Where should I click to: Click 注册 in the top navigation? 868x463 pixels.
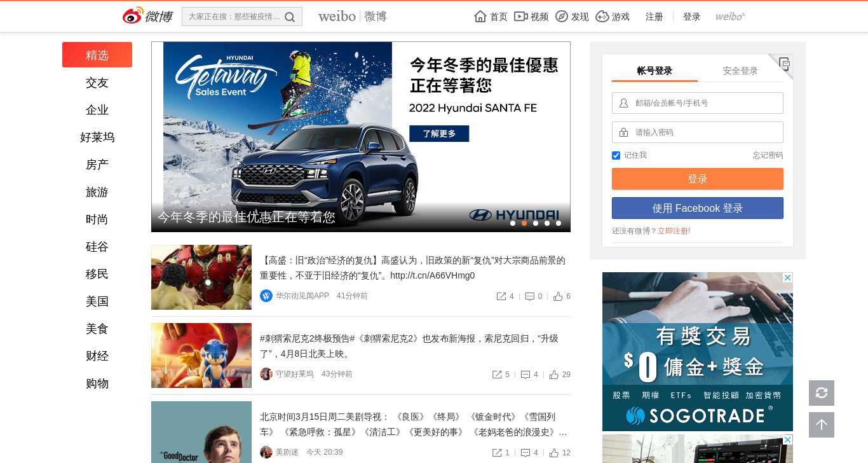(654, 17)
